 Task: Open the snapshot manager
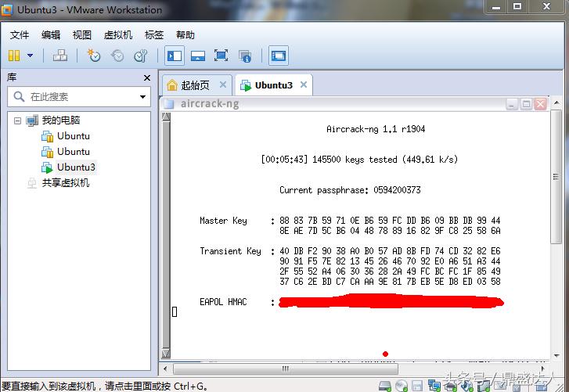(x=140, y=56)
